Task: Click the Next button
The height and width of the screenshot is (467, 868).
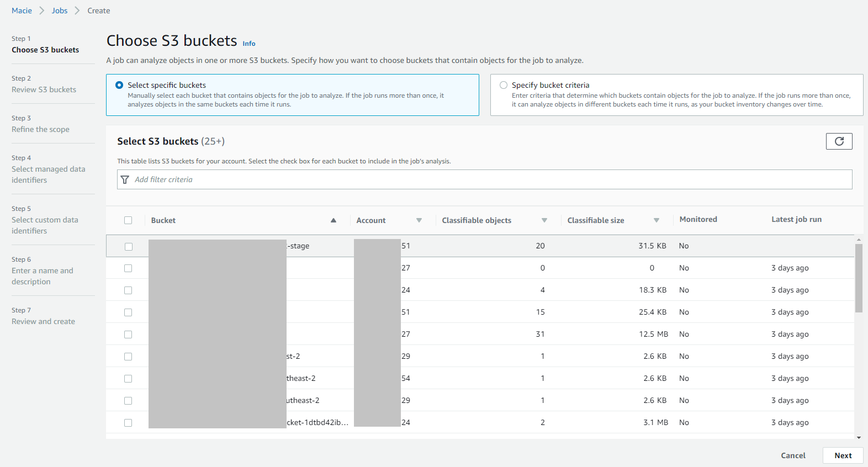Action: (843, 455)
